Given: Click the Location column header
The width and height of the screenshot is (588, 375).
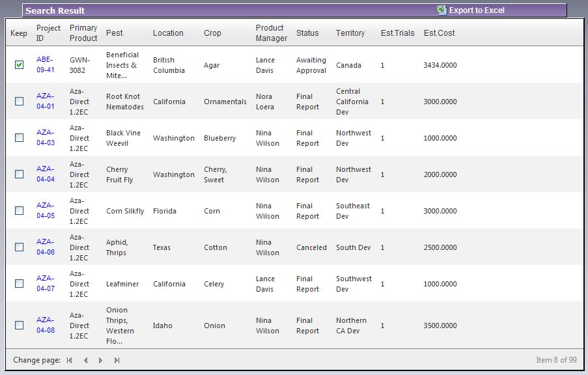Looking at the screenshot, I should click(168, 33).
